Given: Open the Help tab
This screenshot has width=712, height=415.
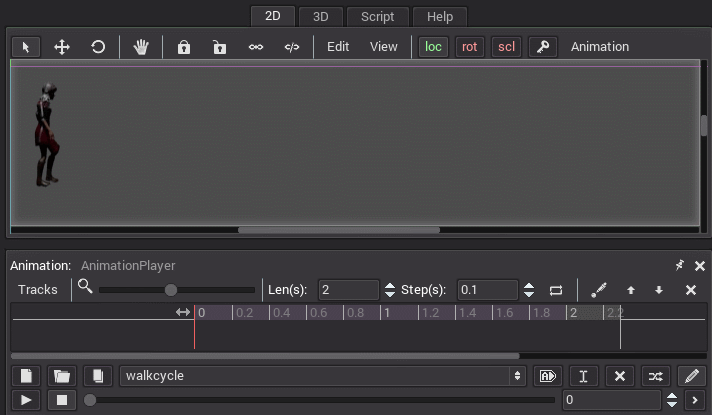Looking at the screenshot, I should coord(440,17).
